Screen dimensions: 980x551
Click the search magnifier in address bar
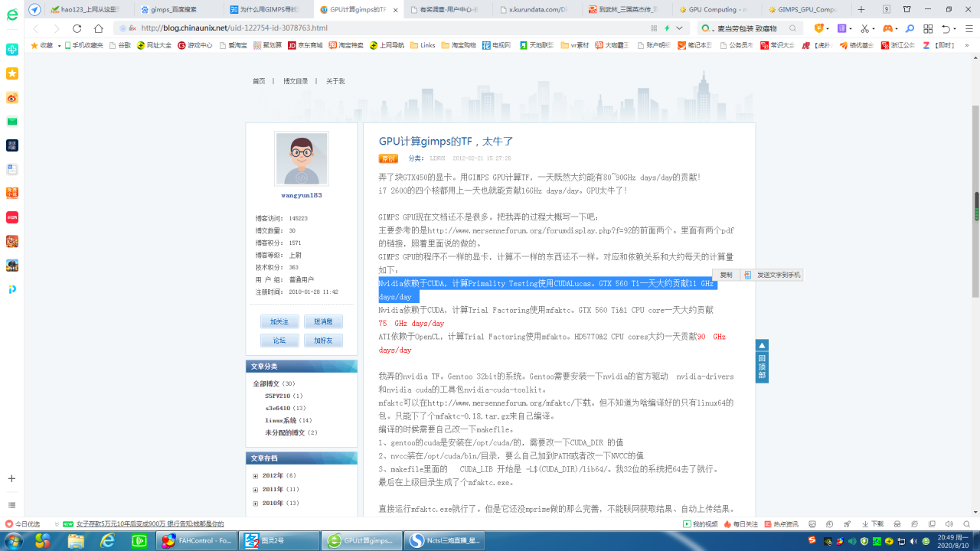pos(793,28)
